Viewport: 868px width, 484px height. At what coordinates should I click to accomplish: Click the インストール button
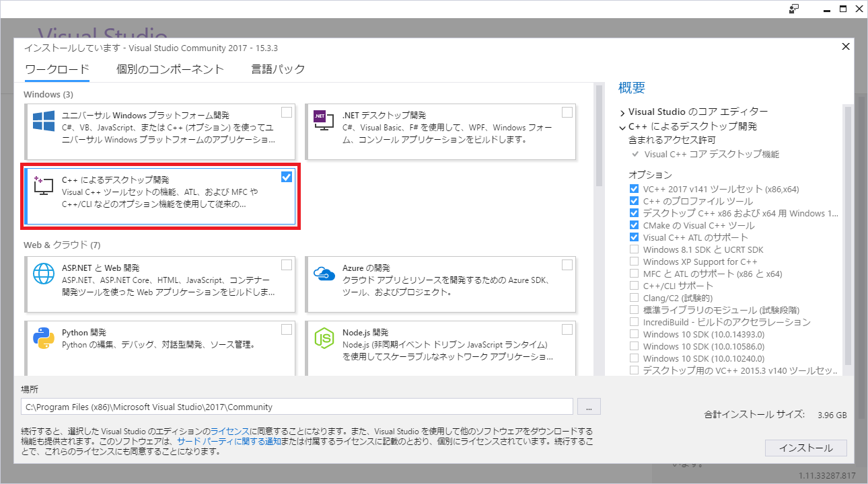pyautogui.click(x=806, y=448)
